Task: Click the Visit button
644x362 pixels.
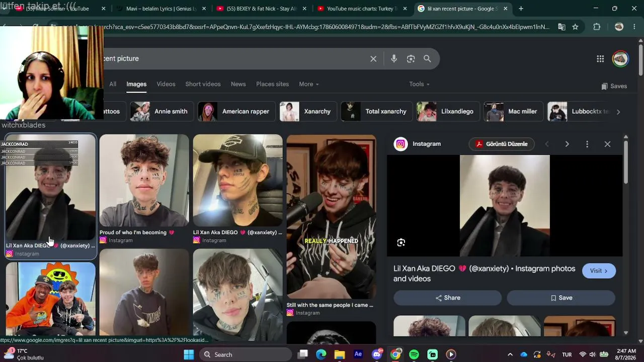Action: coord(599,271)
